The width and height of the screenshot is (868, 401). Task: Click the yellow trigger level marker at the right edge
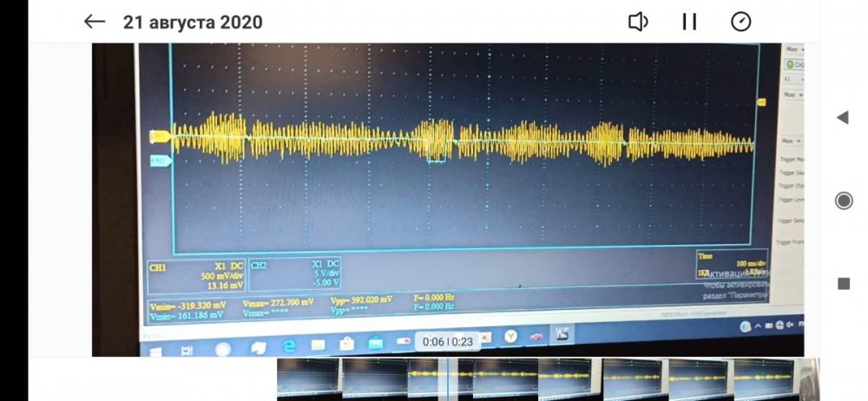pos(762,102)
